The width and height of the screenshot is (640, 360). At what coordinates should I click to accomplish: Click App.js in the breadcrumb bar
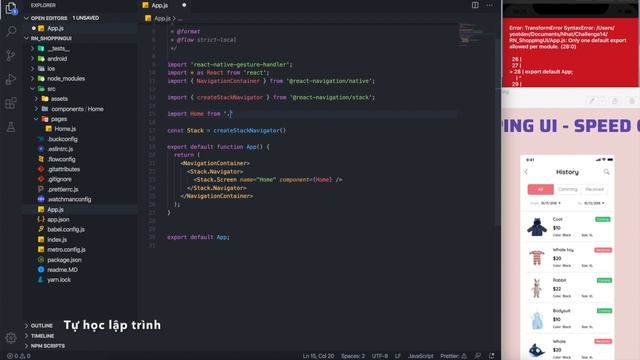click(162, 18)
